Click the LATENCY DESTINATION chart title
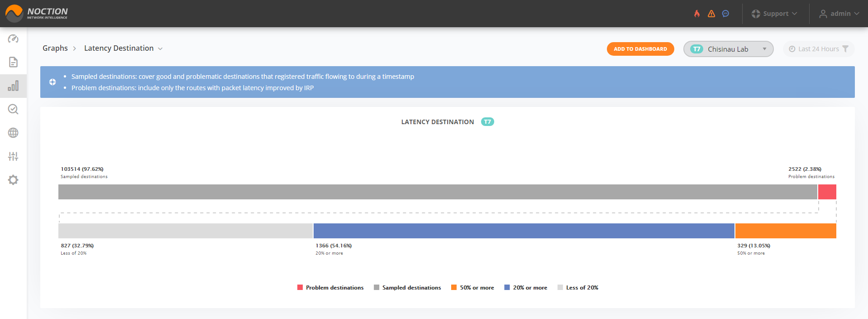 tap(438, 122)
